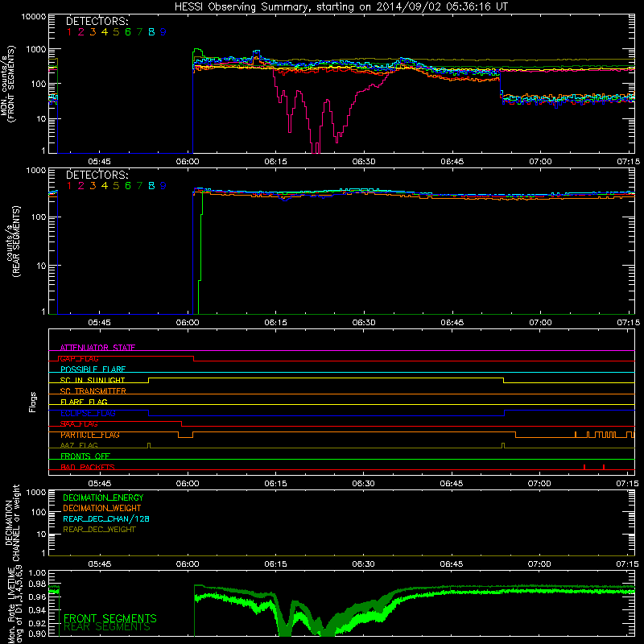Select cyan detector 8 in rear segments legend
644x644 pixels.
click(x=151, y=186)
